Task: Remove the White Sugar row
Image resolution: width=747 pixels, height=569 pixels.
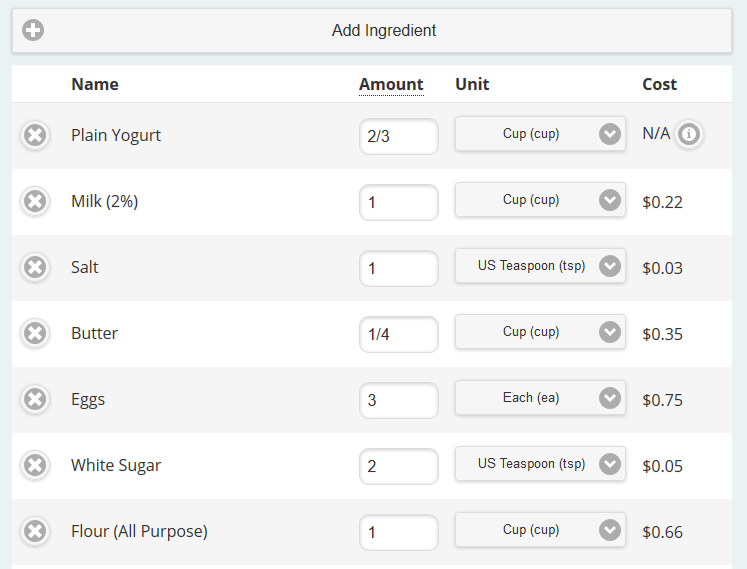Action: (x=35, y=465)
